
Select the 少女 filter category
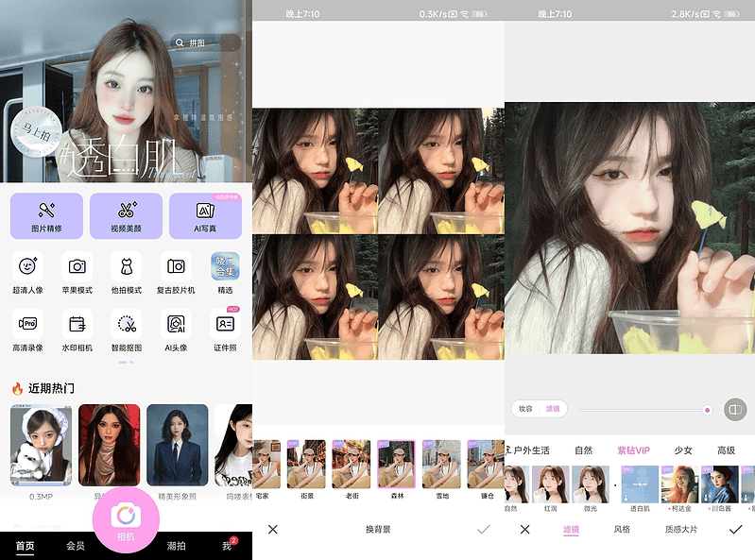pyautogui.click(x=683, y=450)
